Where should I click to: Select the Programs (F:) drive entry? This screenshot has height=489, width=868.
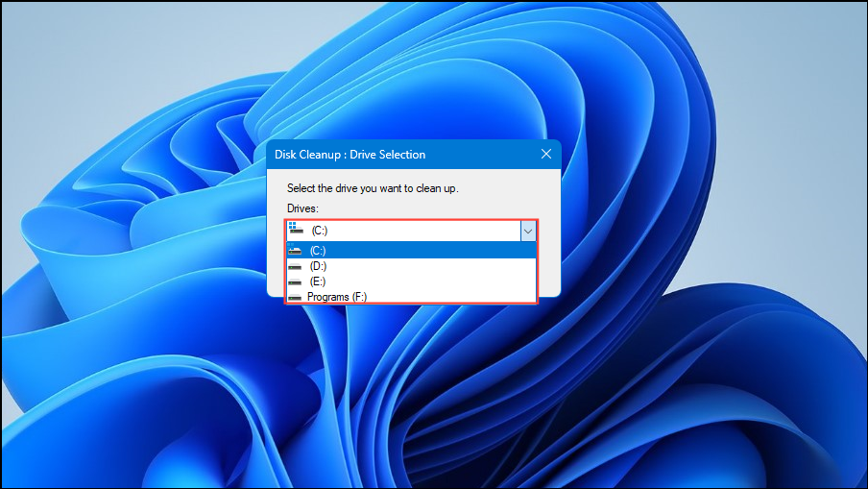pos(411,296)
